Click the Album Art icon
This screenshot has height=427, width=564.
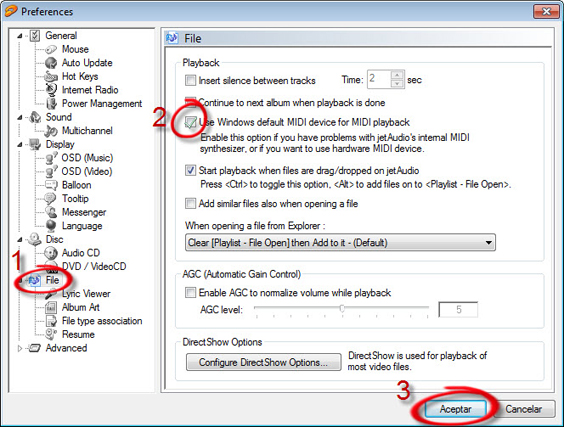(51, 307)
